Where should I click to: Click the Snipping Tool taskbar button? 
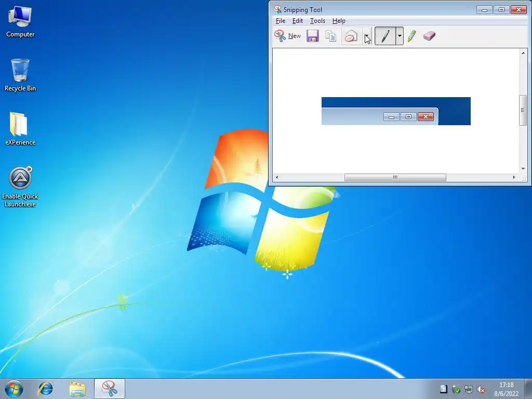[x=110, y=389]
